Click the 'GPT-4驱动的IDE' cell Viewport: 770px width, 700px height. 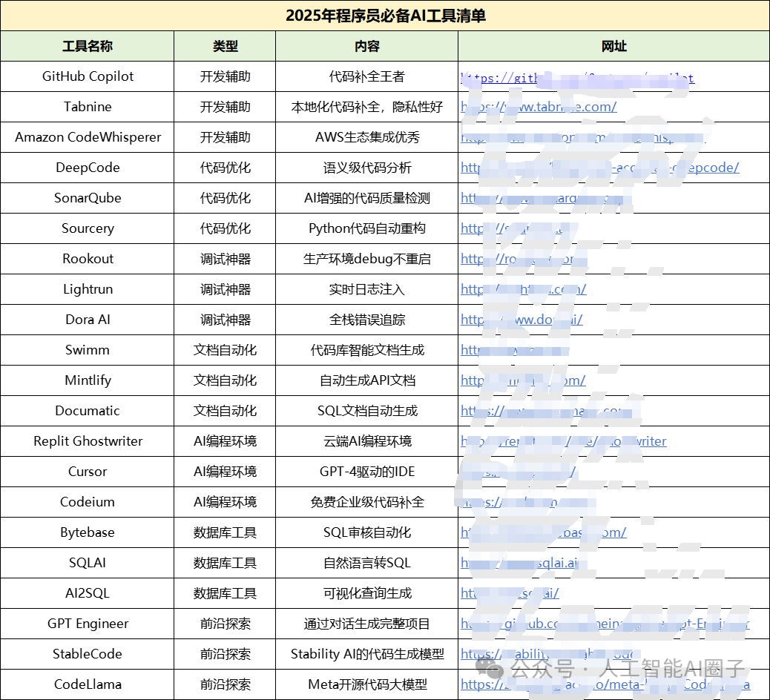pyautogui.click(x=367, y=472)
